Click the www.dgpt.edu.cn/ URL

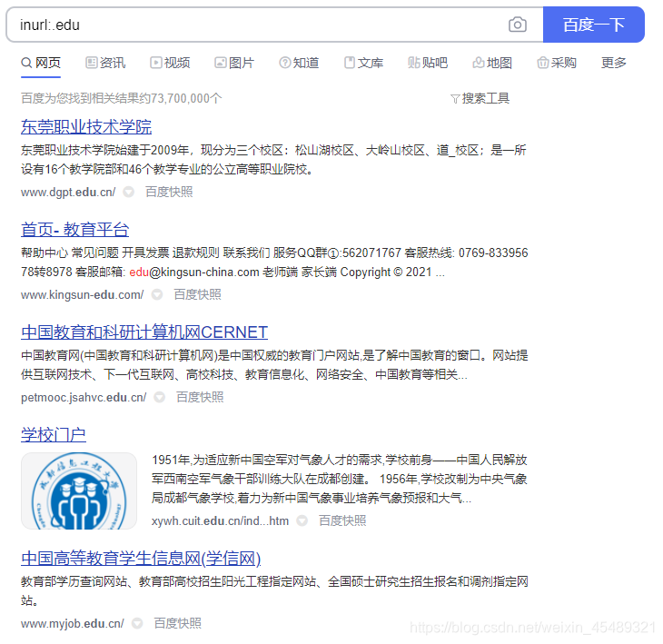(x=68, y=193)
